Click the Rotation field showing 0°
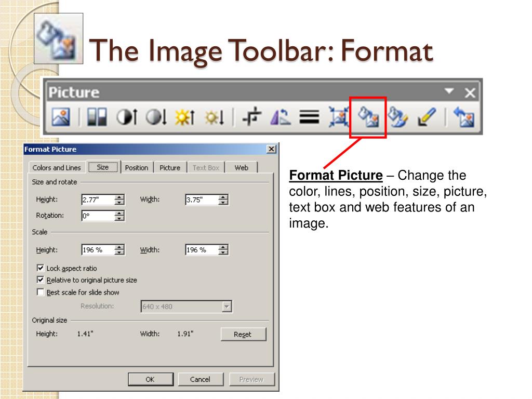This screenshot has width=532, height=399. [98, 216]
